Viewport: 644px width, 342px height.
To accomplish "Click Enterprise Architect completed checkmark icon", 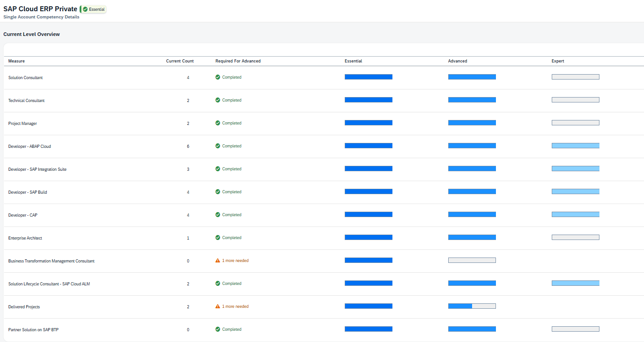I will (x=218, y=238).
